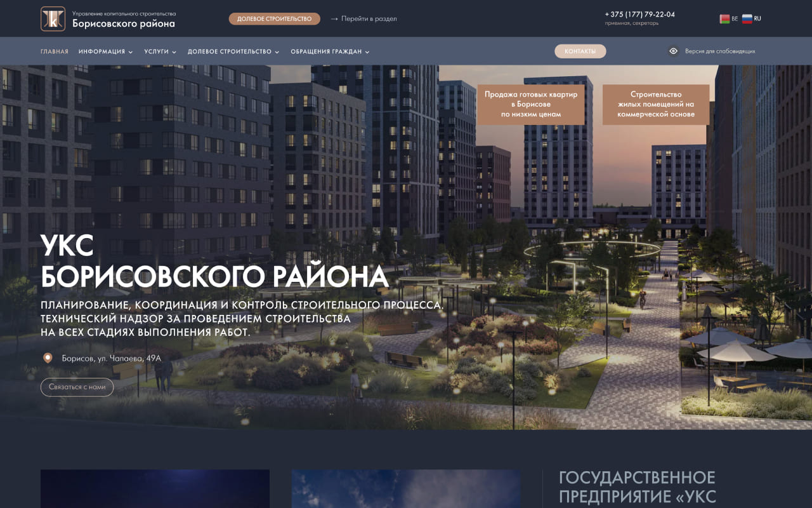Click the eye icon for visually impaired version

coord(673,51)
